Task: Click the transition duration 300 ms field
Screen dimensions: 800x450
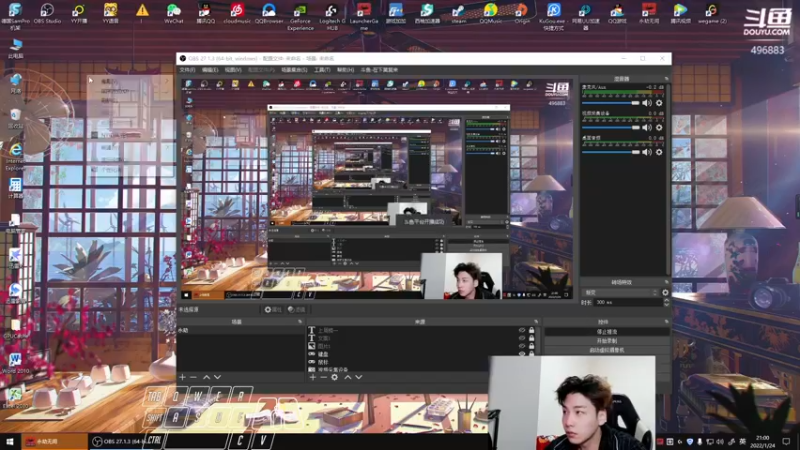Action: pos(628,302)
